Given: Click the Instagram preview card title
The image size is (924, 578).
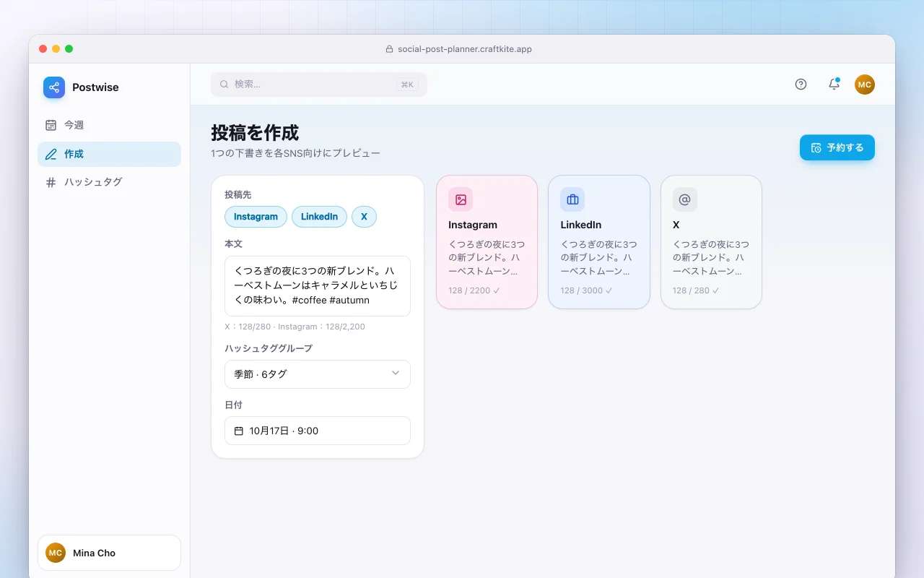Looking at the screenshot, I should coord(473,225).
